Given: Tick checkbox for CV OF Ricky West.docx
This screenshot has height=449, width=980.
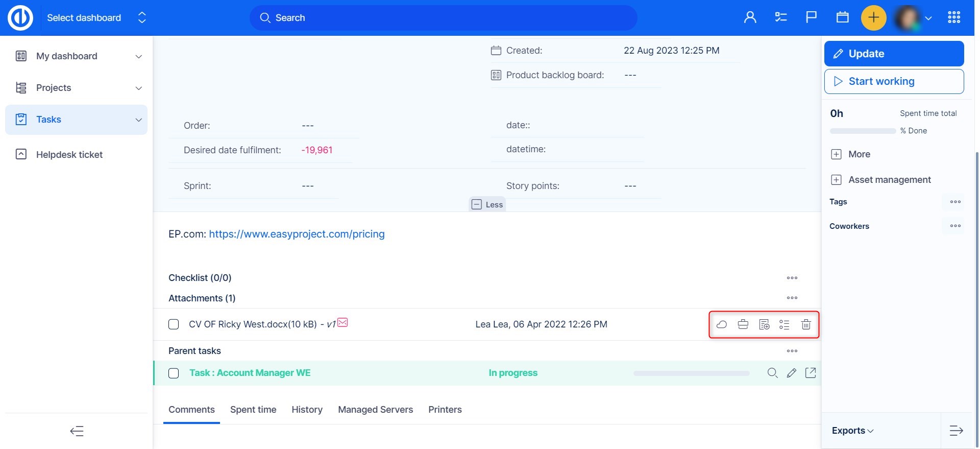Looking at the screenshot, I should [174, 324].
